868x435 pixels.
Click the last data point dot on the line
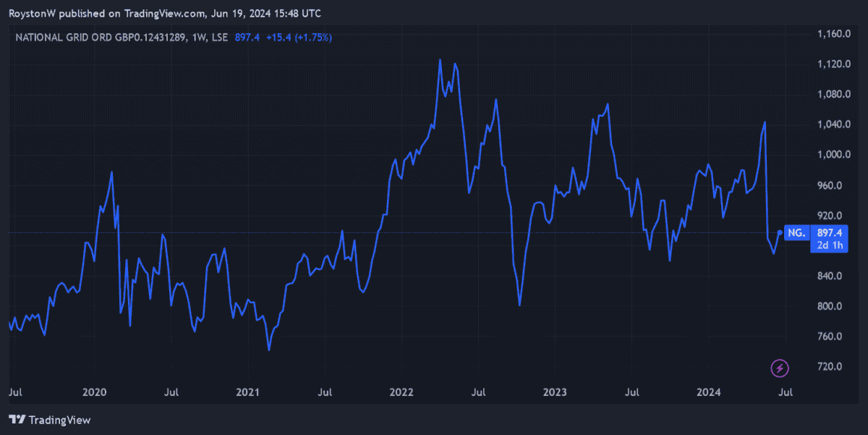(x=780, y=232)
